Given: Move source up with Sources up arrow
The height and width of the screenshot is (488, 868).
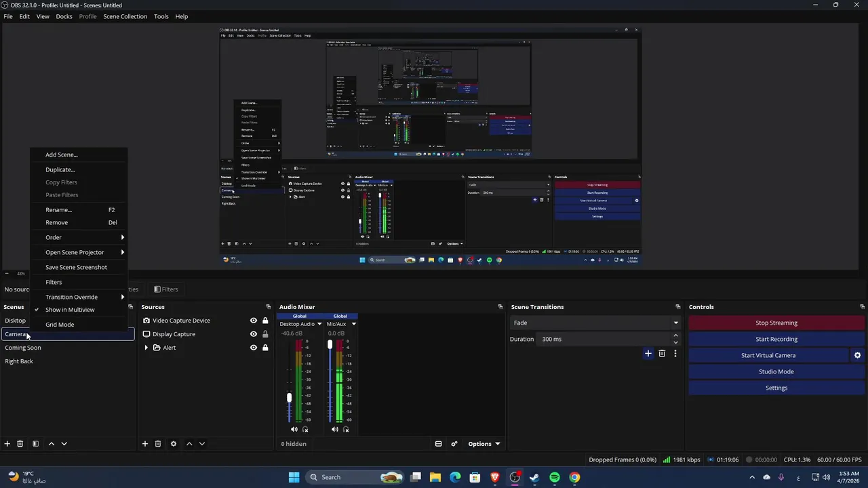Looking at the screenshot, I should click(x=189, y=444).
